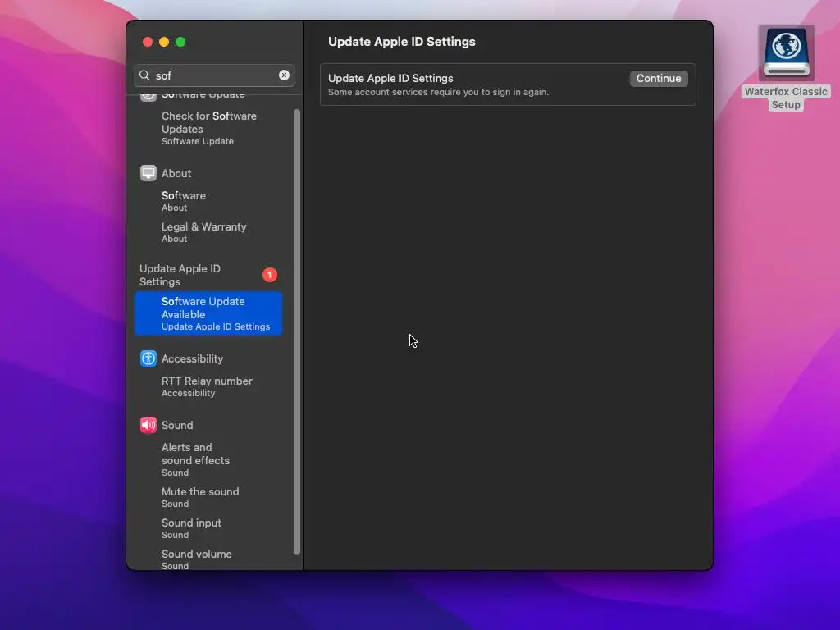
Task: Select Alerts and sound effects result
Action: pos(208,459)
